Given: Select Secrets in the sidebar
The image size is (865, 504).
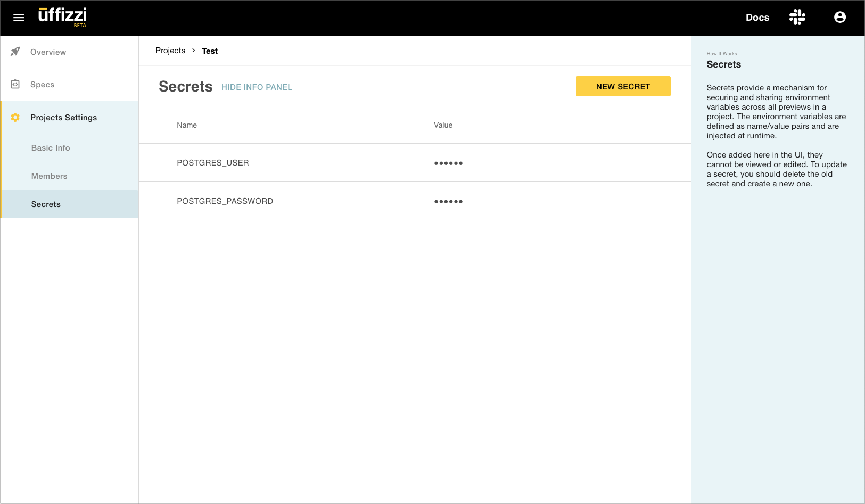Looking at the screenshot, I should point(46,204).
